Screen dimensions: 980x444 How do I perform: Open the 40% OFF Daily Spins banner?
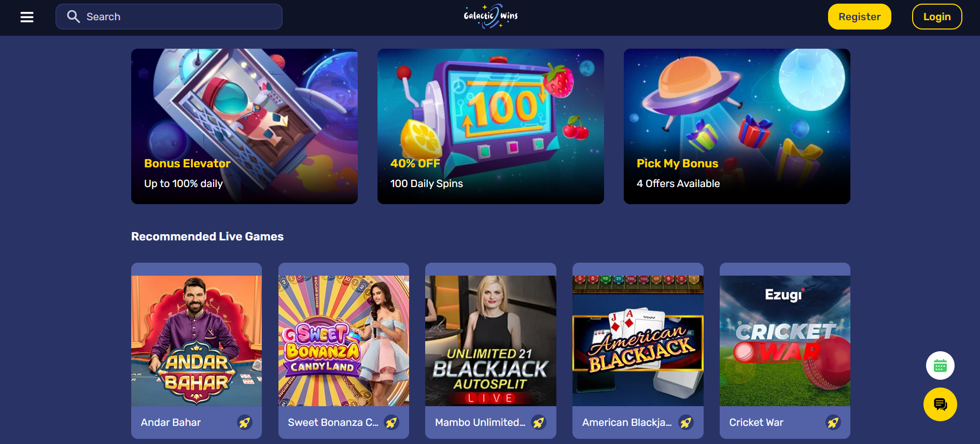491,126
